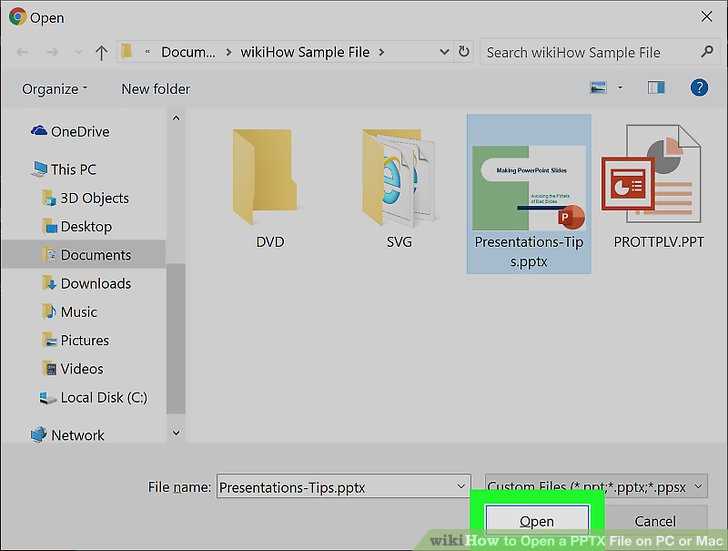
Task: Open the Organize menu
Action: 54,89
